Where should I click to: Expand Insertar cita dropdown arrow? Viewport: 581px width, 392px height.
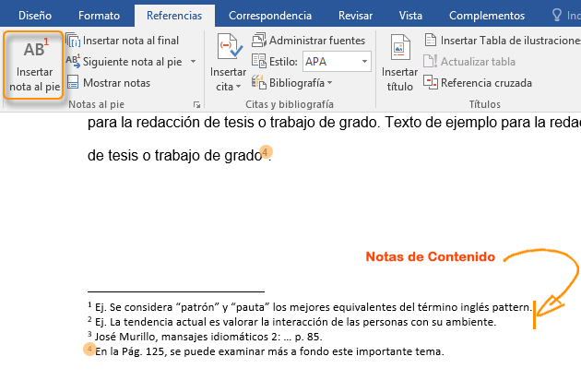[x=238, y=87]
